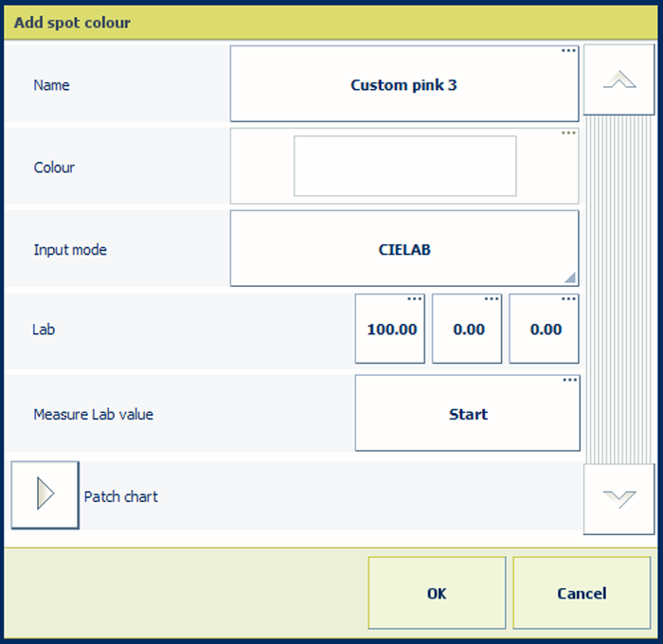The height and width of the screenshot is (644, 663).
Task: Click the ellipsis icon on the 100.00 Lab field
Action: (414, 299)
